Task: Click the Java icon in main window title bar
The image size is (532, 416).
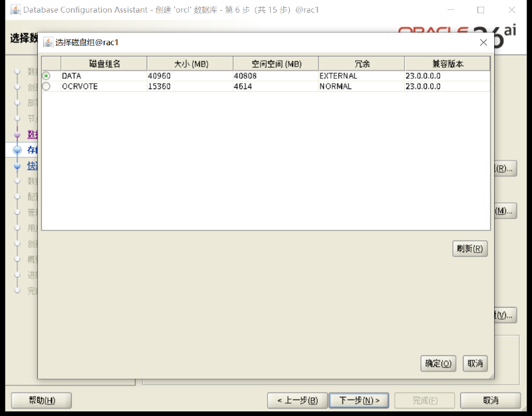Action: pos(15,9)
